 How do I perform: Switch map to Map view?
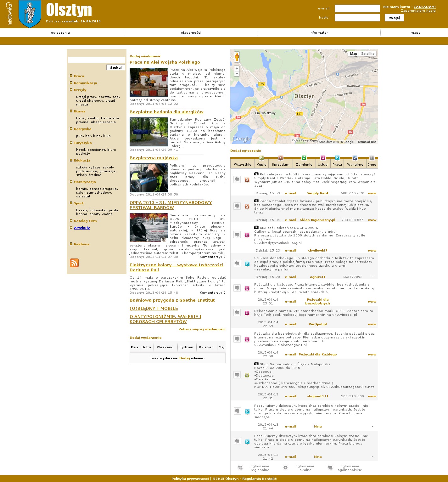tap(354, 54)
